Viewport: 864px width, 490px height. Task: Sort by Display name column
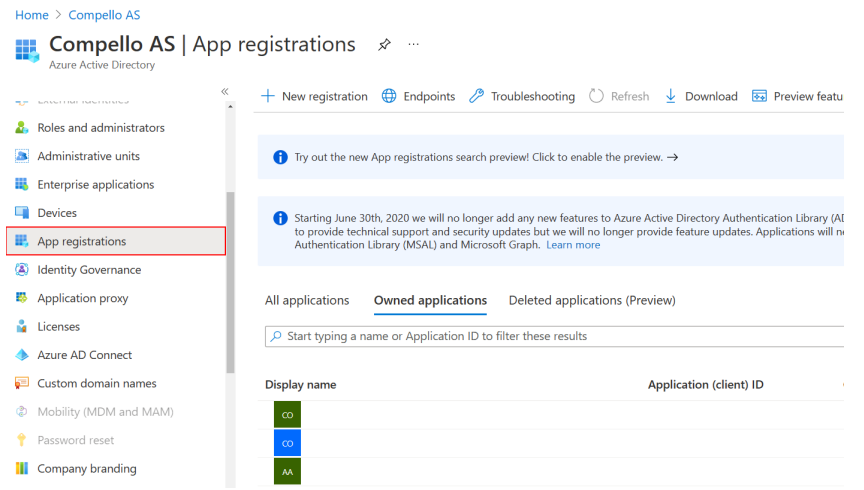[300, 385]
